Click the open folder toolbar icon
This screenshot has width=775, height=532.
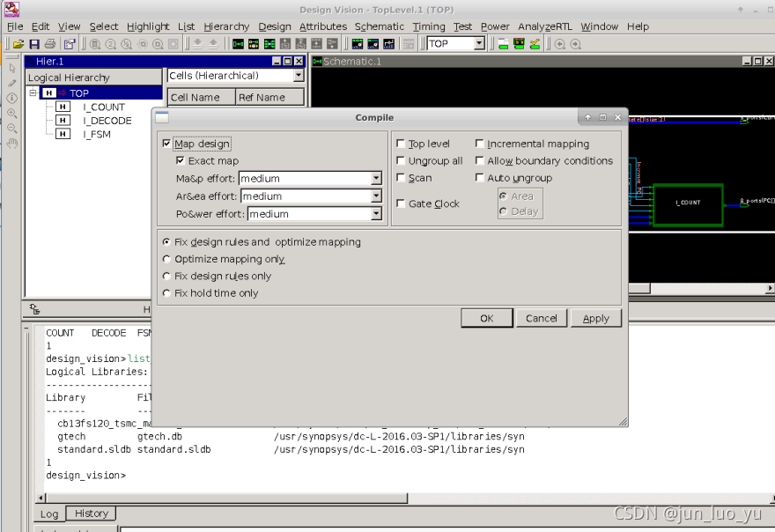point(18,44)
